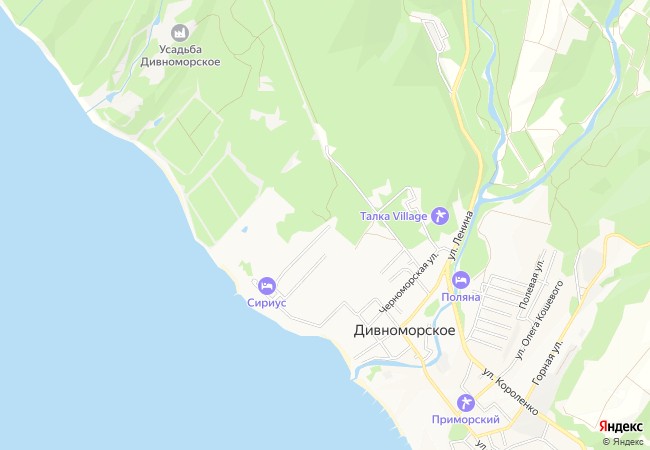650x450 pixels.
Task: Click the small pond near Сириус
Action: click(x=245, y=229)
